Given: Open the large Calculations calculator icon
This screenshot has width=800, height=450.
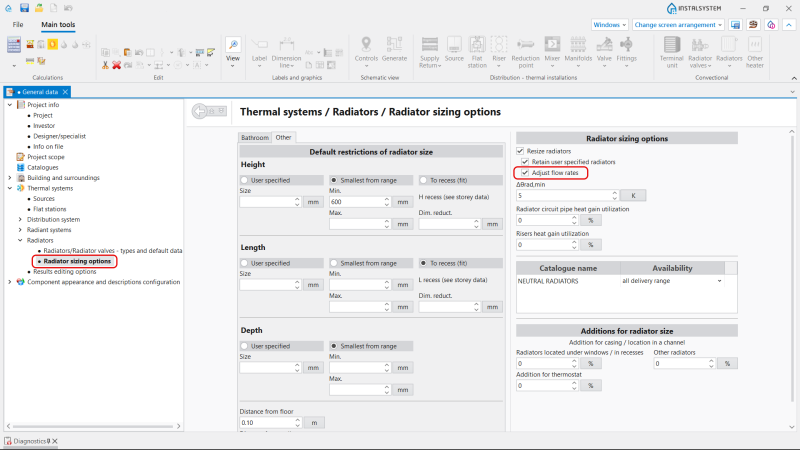Looking at the screenshot, I should [x=14, y=45].
